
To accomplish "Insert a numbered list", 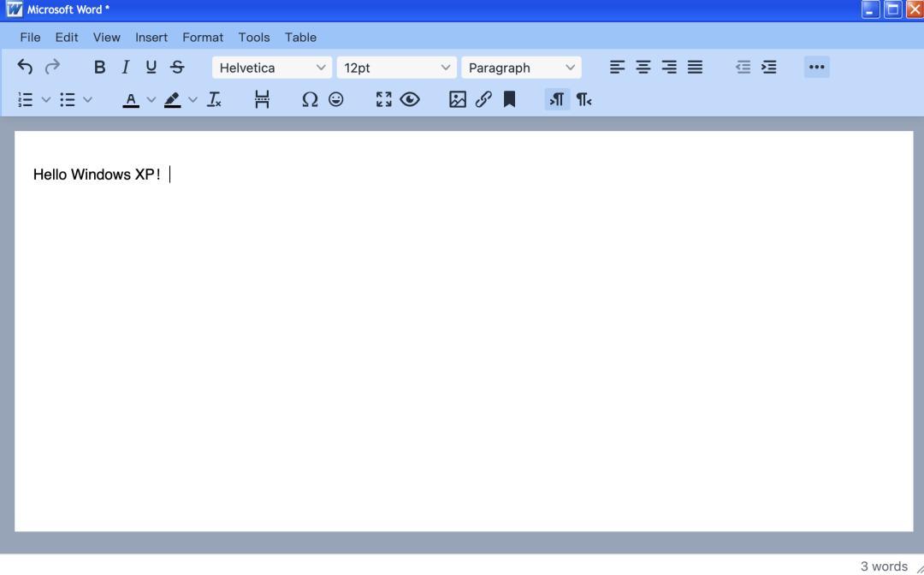I will tap(26, 99).
